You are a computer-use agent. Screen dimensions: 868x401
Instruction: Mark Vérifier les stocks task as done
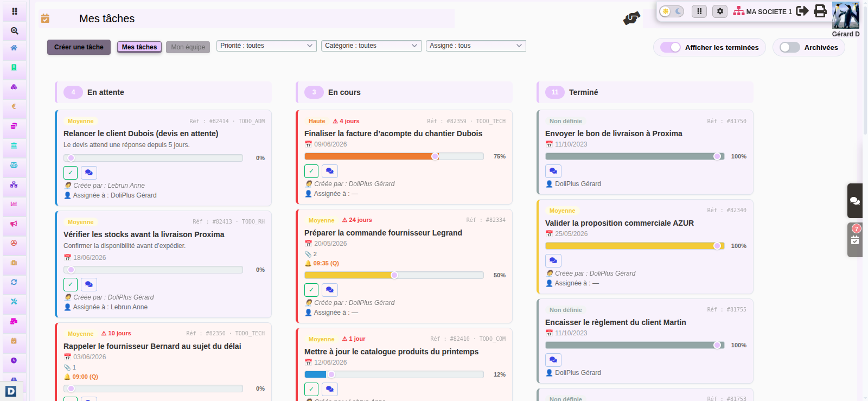(71, 284)
